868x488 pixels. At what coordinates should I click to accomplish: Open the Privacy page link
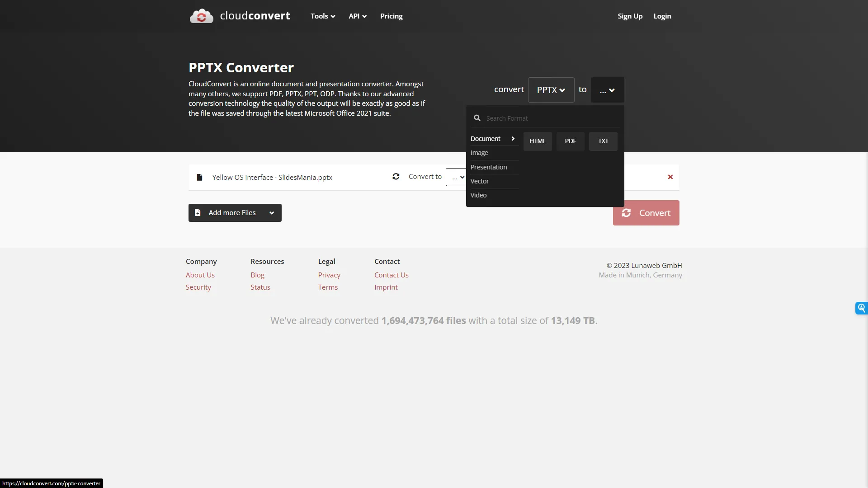tap(329, 274)
